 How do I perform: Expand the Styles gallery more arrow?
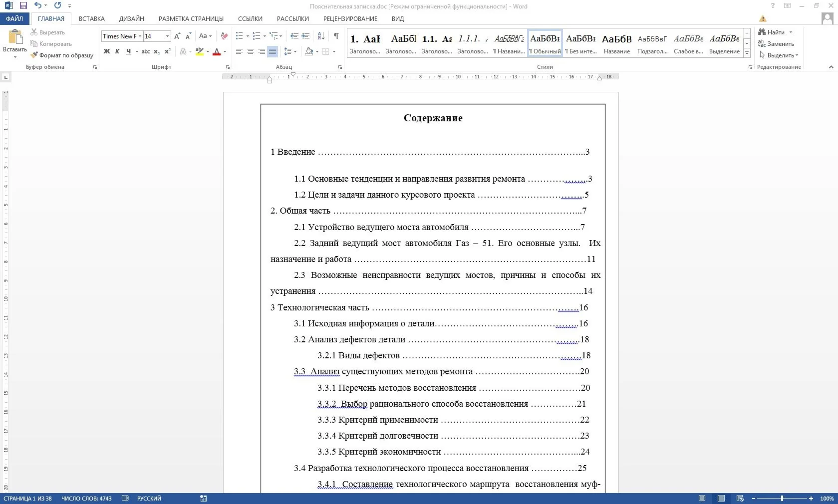747,53
